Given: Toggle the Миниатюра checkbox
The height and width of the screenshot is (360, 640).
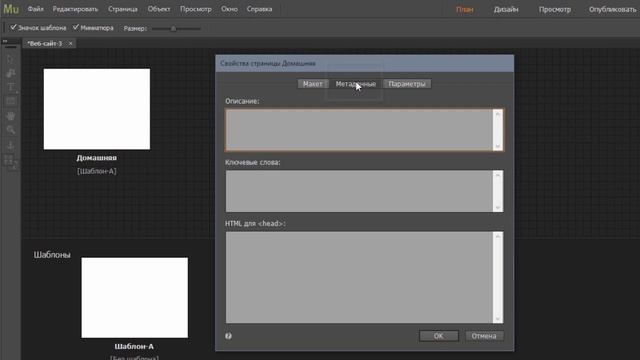Looking at the screenshot, I should 76,27.
